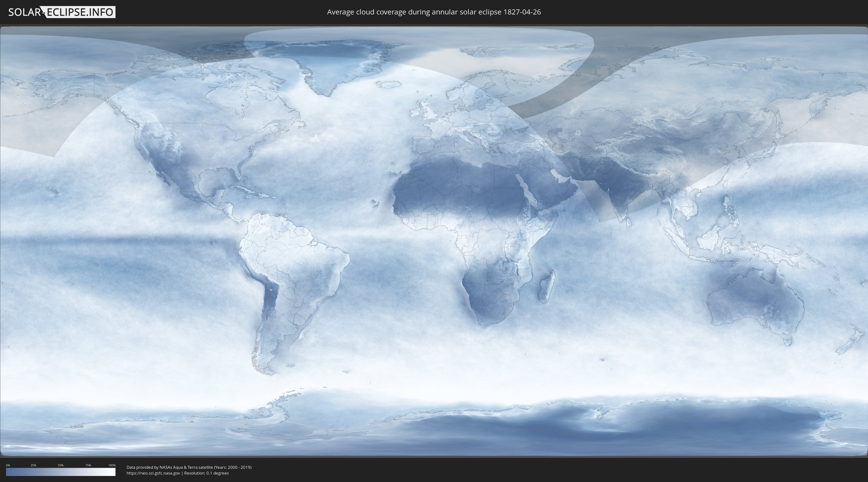This screenshot has height=482, width=868.
Task: Open the neo.sci.gsfc.nasa.gov URL
Action: [153, 473]
